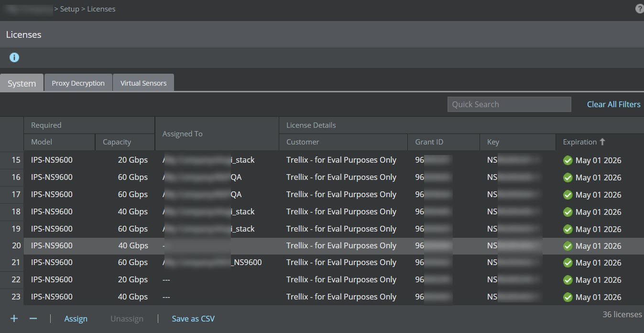Select row number 19
Viewport: 644px width, 333px height.
coord(16,229)
